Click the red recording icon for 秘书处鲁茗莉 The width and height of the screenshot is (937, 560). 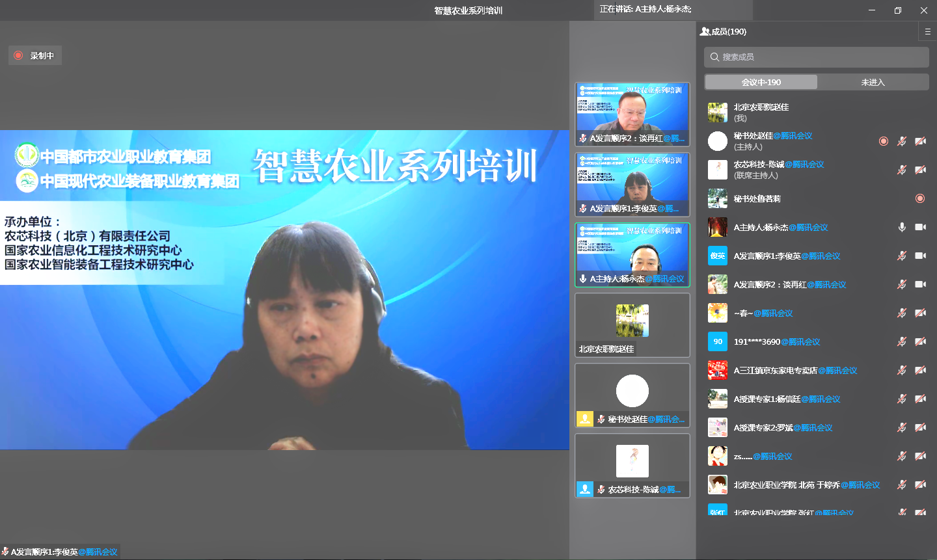coord(920,198)
